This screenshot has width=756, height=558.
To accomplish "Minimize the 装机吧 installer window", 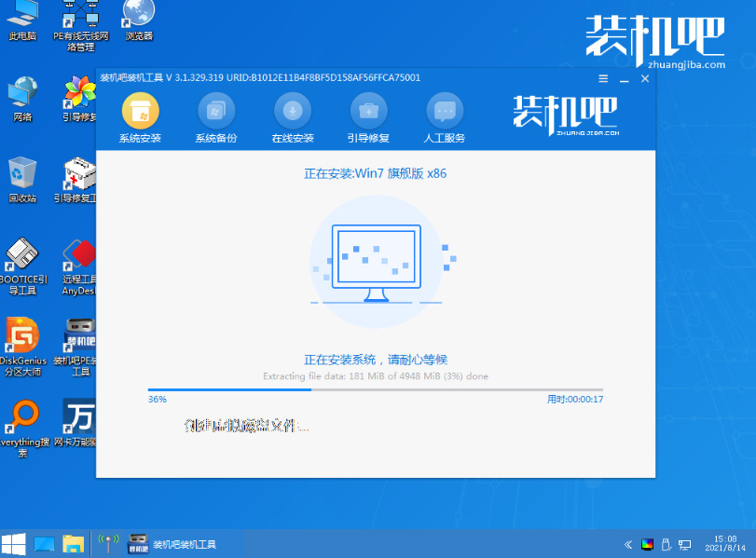I will [x=624, y=79].
